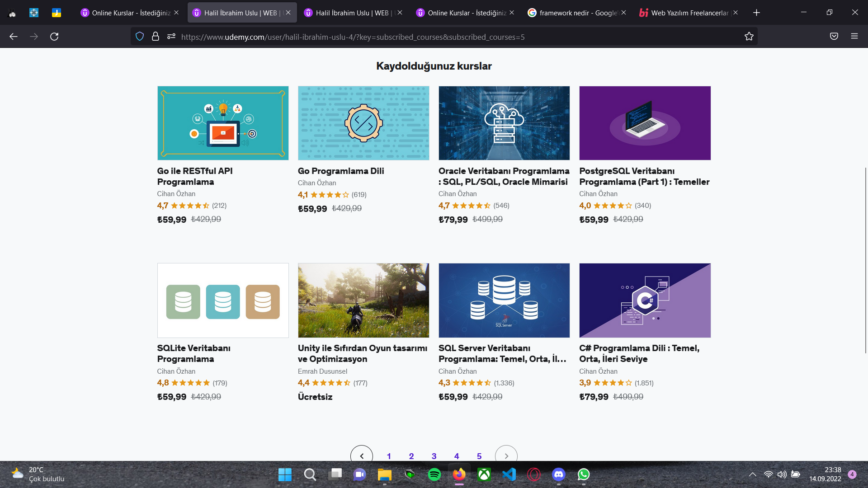Open the Firefox application menu

tap(854, 37)
